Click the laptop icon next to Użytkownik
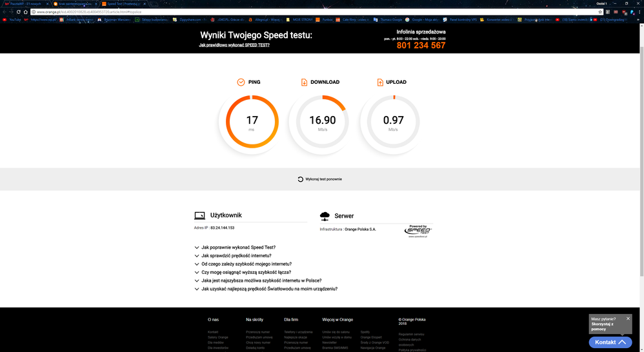The image size is (644, 352). tap(199, 216)
